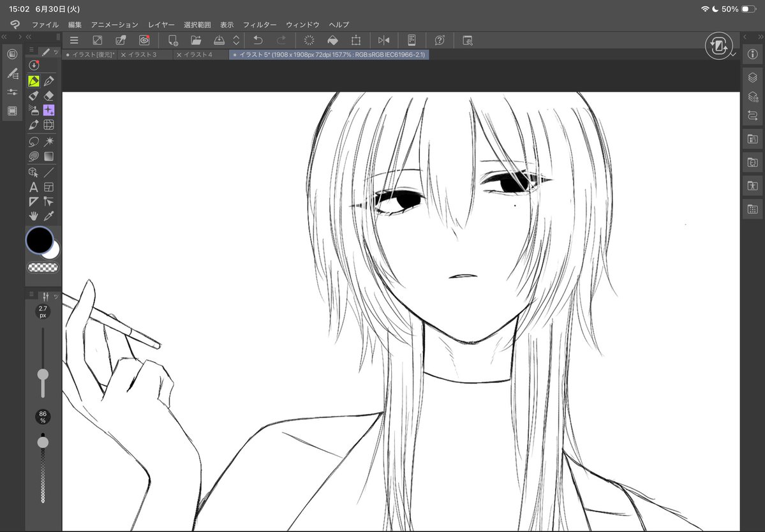This screenshot has height=532, width=765.
Task: Expand the right palette dock double chevron
Action: coord(760,37)
